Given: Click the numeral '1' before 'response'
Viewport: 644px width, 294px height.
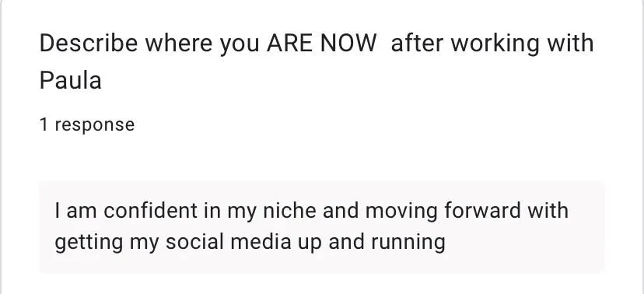Looking at the screenshot, I should (44, 124).
